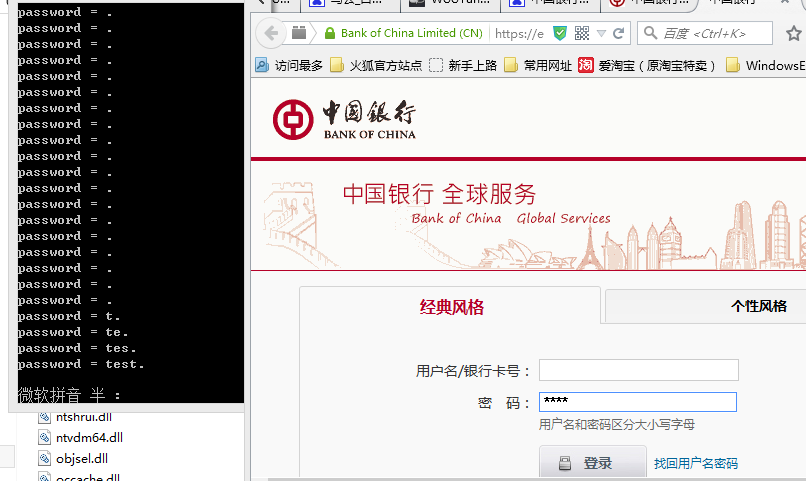Focus the Baidu search box

coord(705,33)
